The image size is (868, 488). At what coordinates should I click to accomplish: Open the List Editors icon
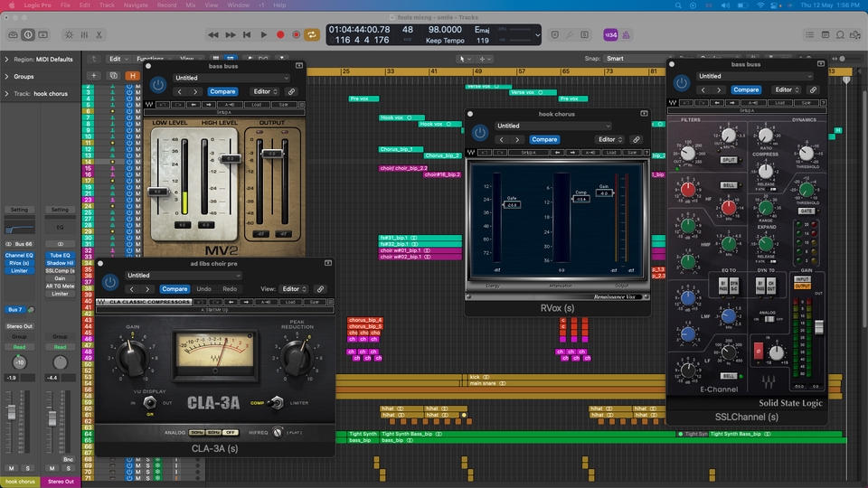point(810,35)
